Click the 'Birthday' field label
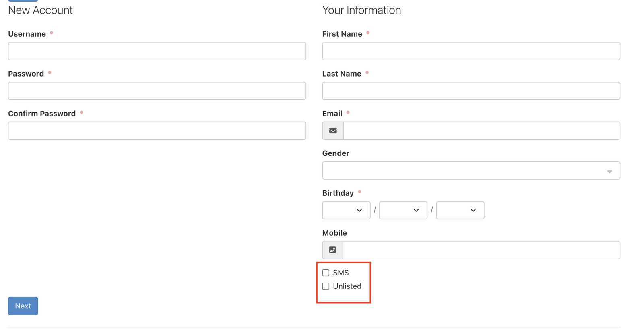This screenshot has height=329, width=644. [338, 193]
